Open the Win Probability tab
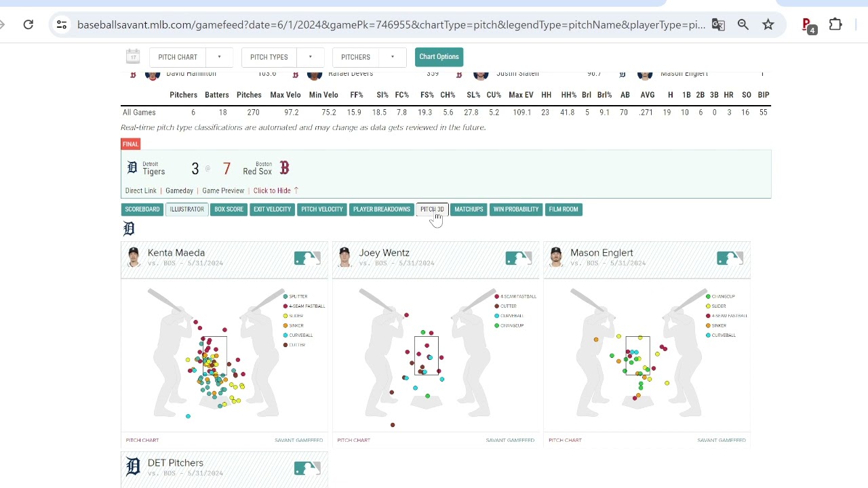This screenshot has height=488, width=868. coord(516,209)
